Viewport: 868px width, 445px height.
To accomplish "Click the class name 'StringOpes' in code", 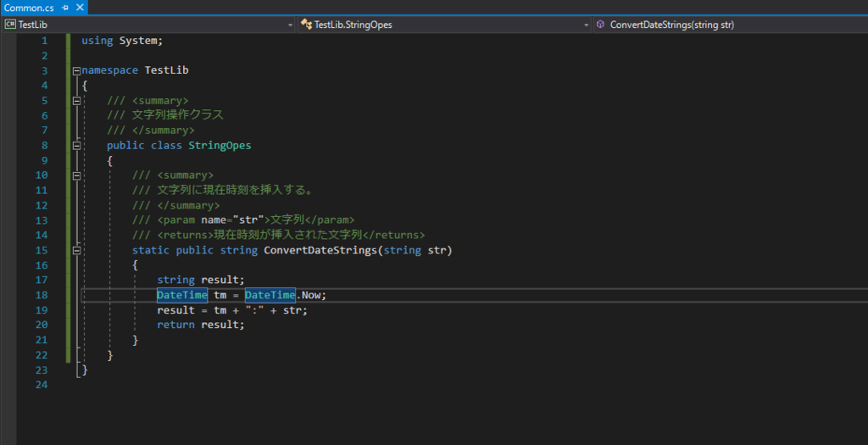I will click(x=220, y=146).
